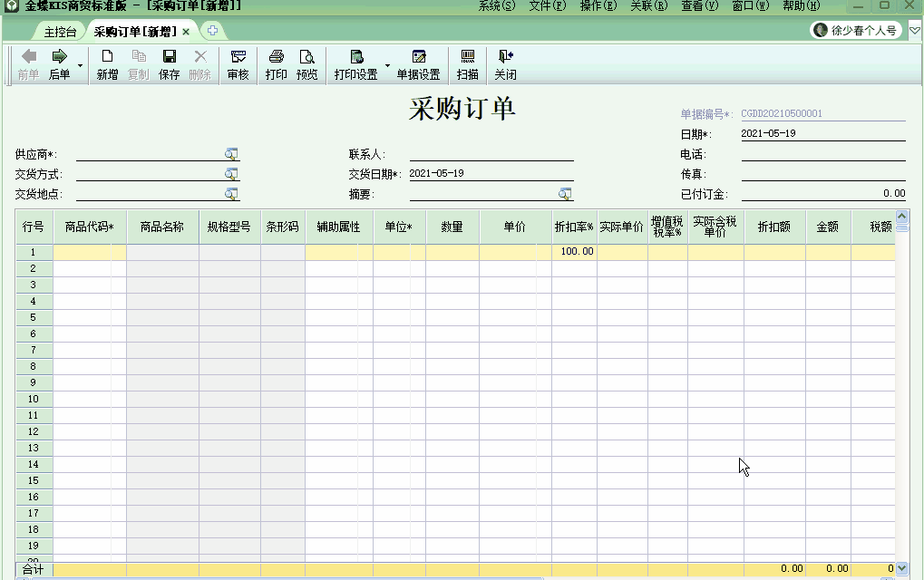Open the 供应商 supplier lookup icon
The image size is (924, 580).
[x=232, y=154]
